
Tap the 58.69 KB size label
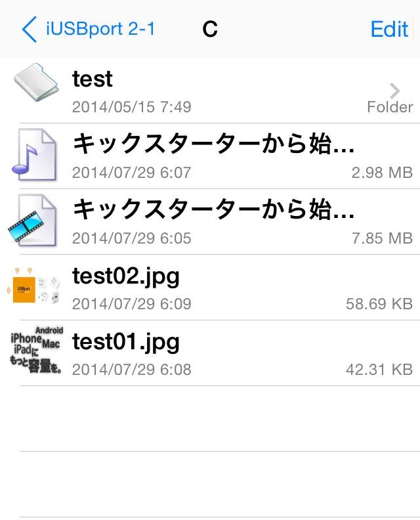[x=379, y=304]
